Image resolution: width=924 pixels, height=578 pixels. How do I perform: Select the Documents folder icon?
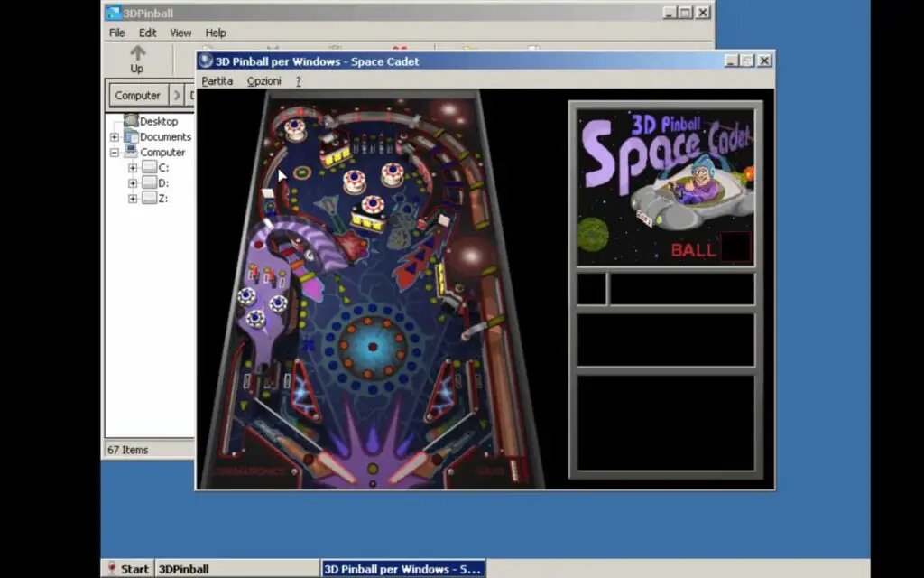point(131,136)
